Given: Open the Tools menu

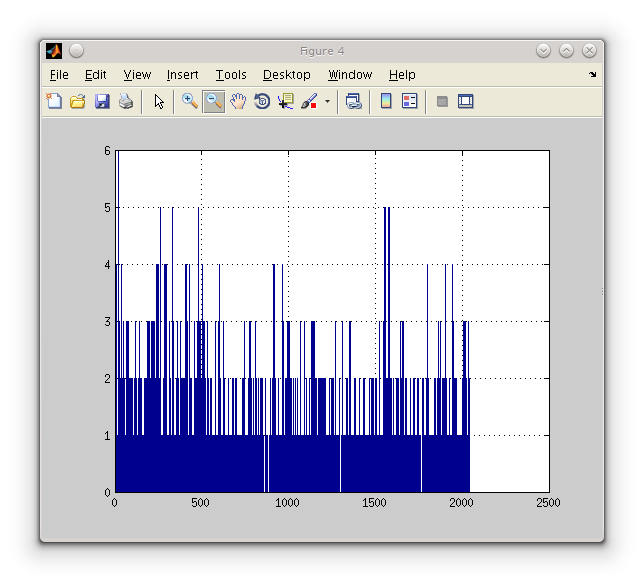Looking at the screenshot, I should tap(231, 75).
